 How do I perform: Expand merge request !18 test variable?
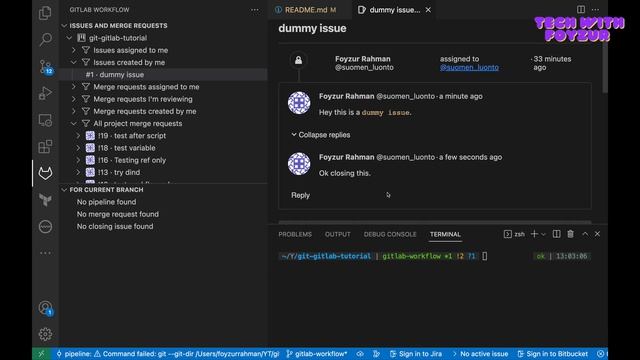pos(78,148)
